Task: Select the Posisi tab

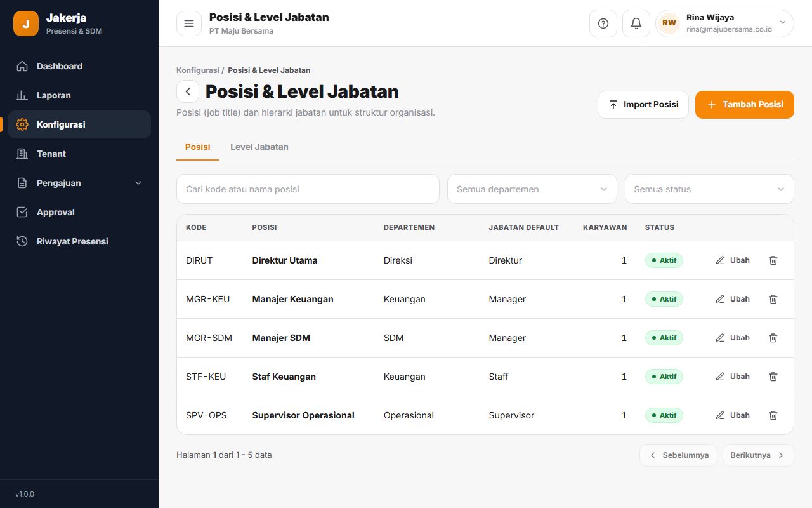Action: [x=198, y=147]
